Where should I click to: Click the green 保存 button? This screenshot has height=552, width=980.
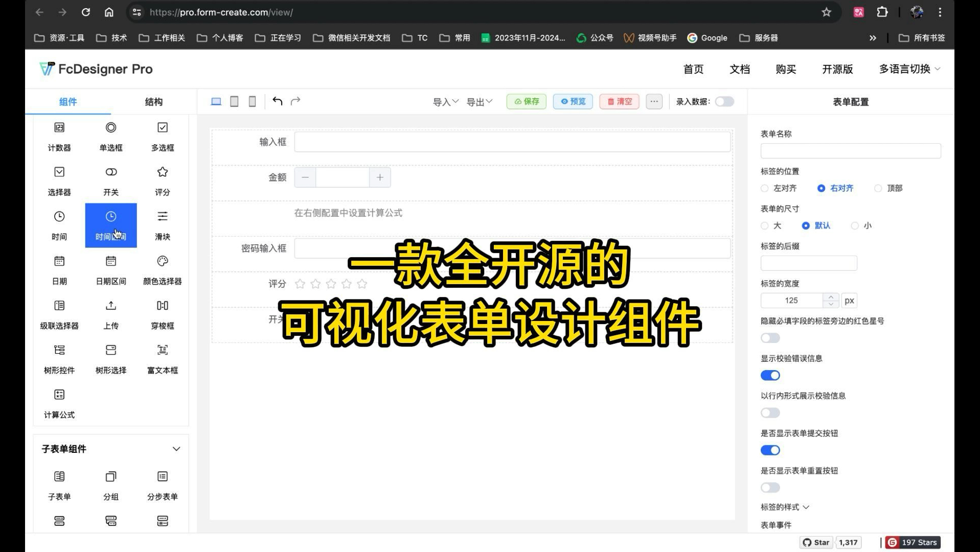(x=527, y=101)
